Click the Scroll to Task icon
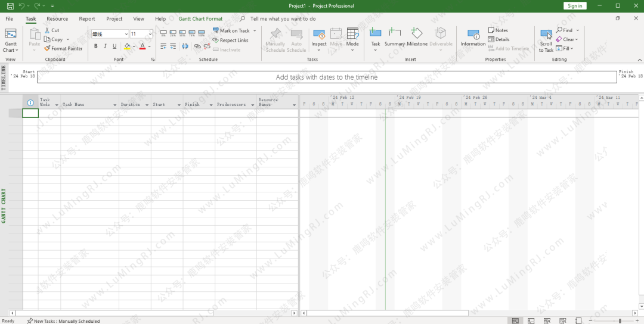This screenshot has height=324, width=644. point(546,35)
